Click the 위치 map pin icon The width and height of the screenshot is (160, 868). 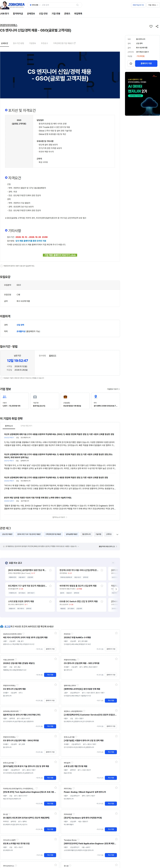tap(96, 397)
